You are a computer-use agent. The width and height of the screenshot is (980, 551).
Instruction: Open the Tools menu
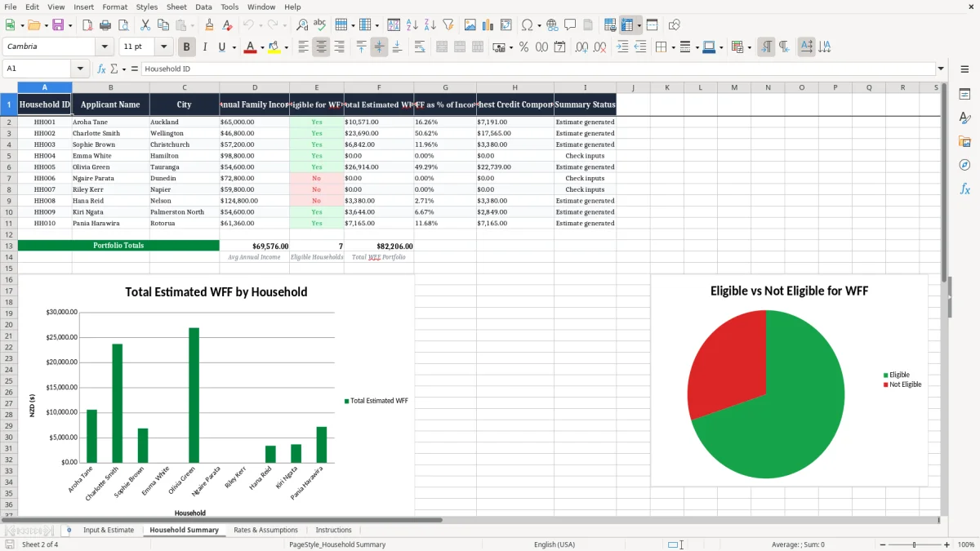[x=229, y=7]
